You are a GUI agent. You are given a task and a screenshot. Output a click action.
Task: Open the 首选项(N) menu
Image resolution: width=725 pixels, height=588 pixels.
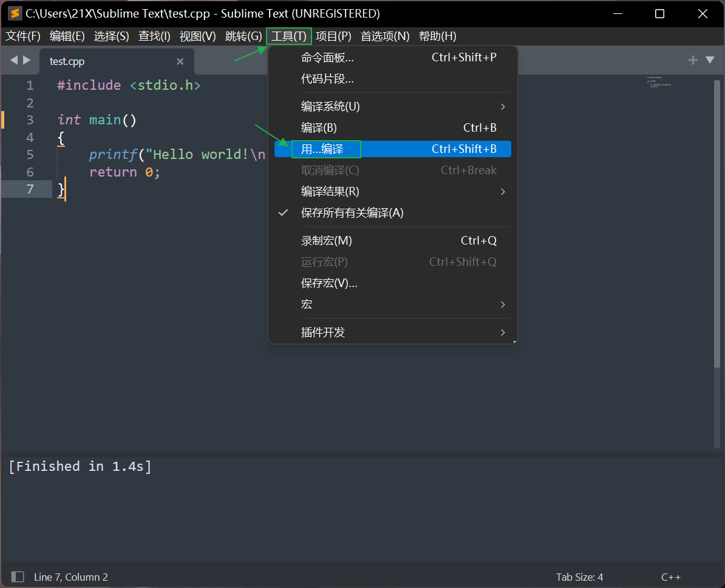(x=385, y=36)
